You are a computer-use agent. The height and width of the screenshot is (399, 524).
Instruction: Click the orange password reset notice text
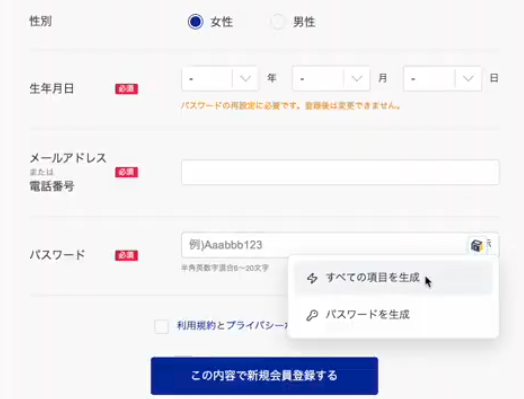(291, 106)
